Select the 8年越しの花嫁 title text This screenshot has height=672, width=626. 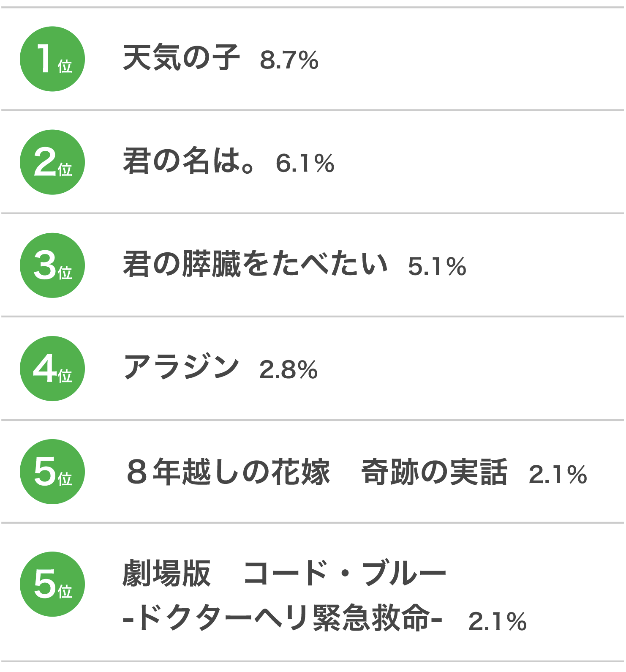tap(228, 472)
